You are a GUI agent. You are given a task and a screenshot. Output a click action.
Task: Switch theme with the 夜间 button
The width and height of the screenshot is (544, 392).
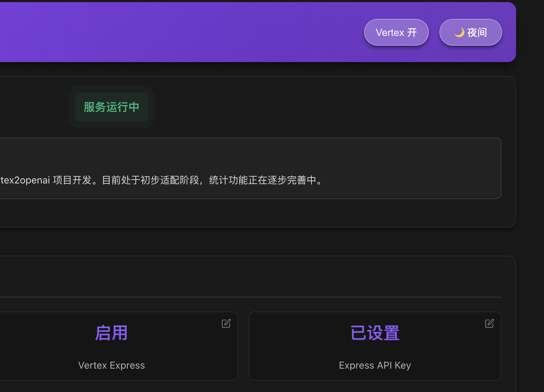[x=470, y=32]
